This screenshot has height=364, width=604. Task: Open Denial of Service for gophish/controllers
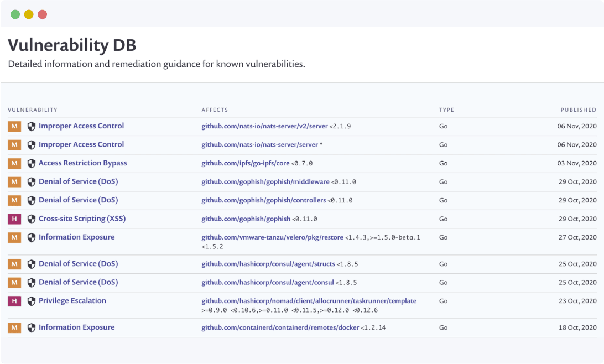tap(78, 200)
